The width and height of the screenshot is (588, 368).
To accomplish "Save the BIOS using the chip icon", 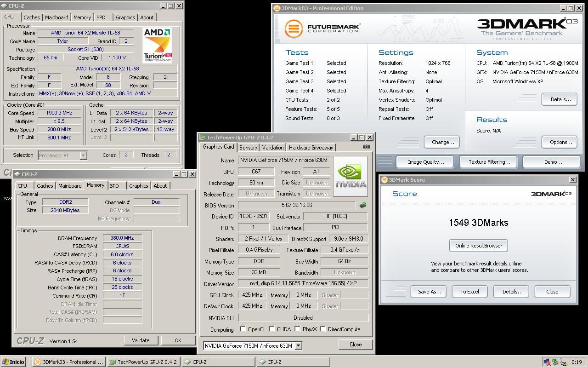I will click(363, 205).
